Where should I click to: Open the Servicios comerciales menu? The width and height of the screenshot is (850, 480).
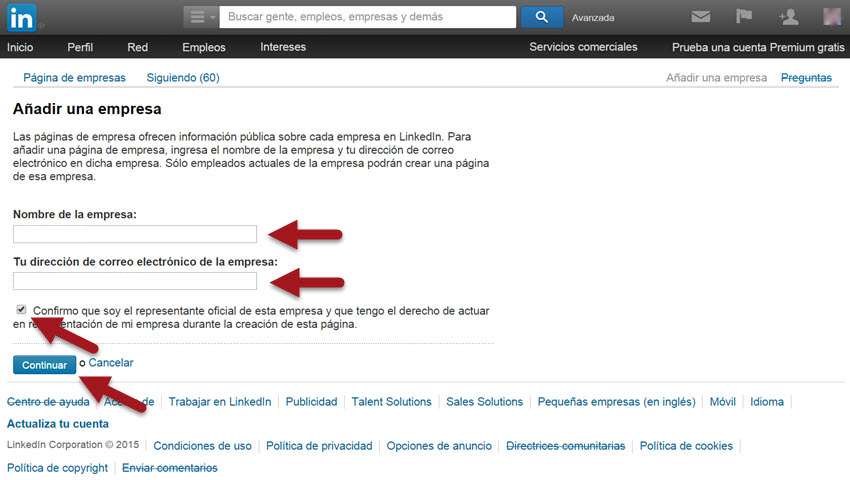tap(583, 47)
